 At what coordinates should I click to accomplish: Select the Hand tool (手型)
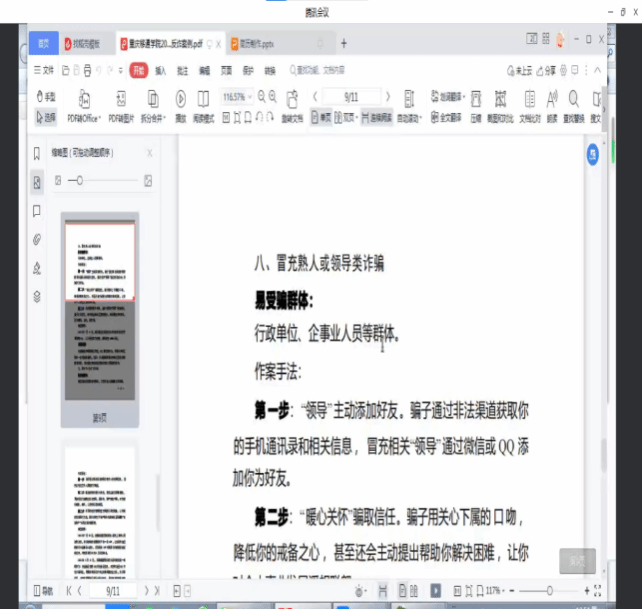point(46,97)
